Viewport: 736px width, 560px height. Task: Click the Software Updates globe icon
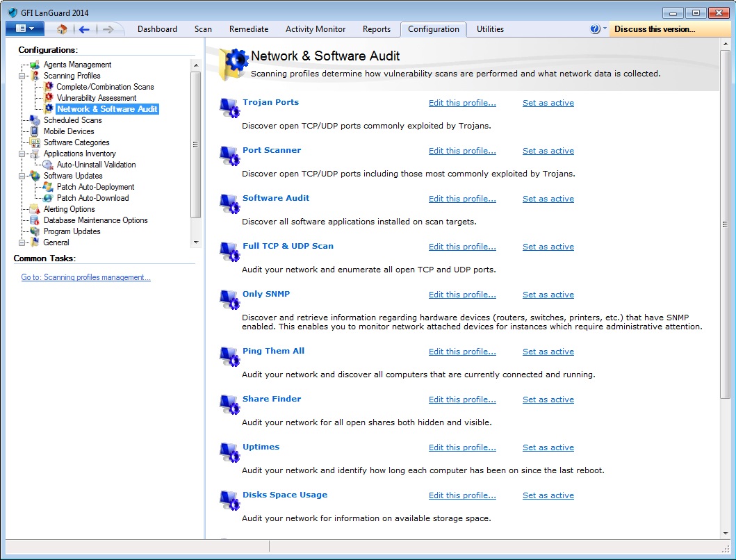35,176
